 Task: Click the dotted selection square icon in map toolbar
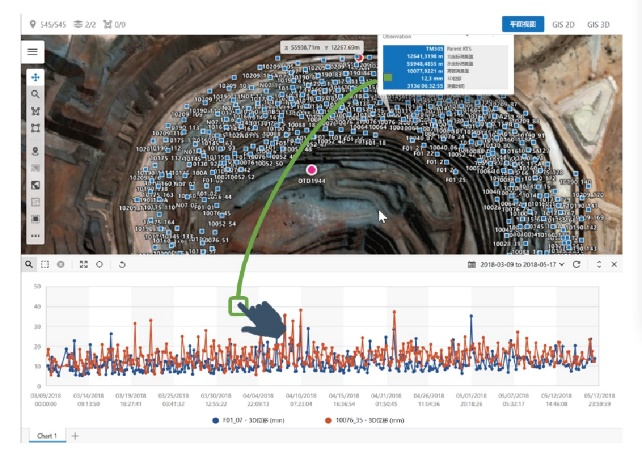tap(35, 219)
